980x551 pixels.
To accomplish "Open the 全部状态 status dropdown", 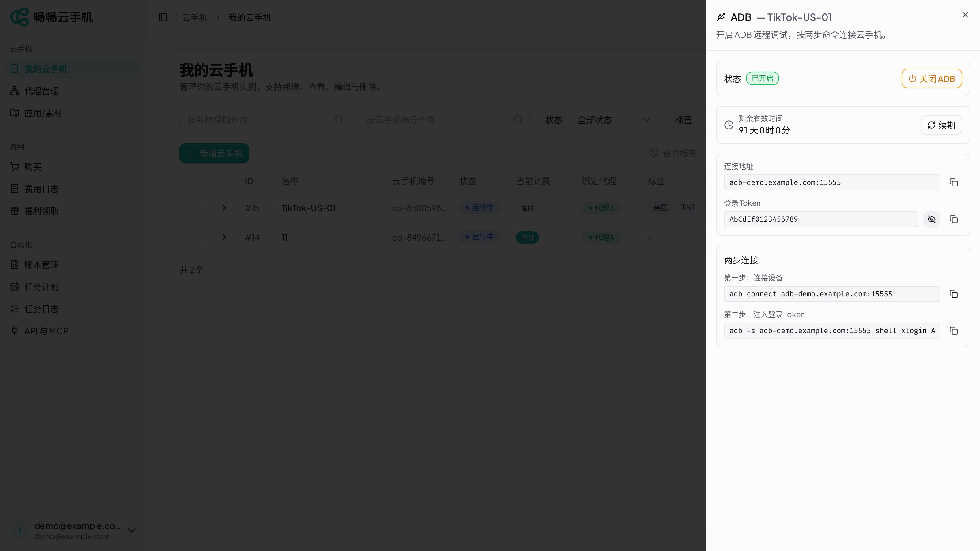I will click(614, 120).
